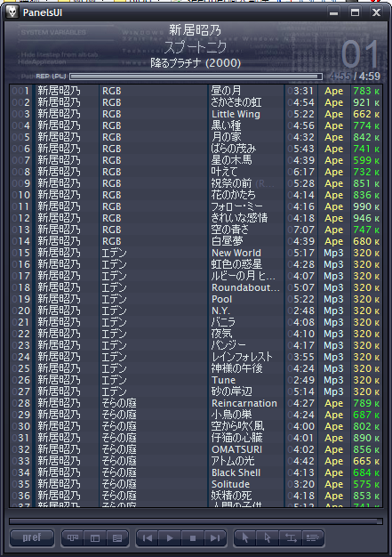This screenshot has width=392, height=557.
Task: Stop playback with the stop button
Action: click(193, 537)
